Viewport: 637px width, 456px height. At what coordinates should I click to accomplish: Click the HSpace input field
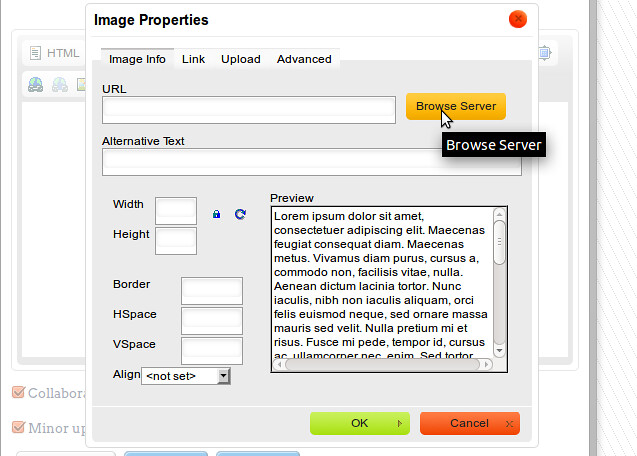click(212, 321)
